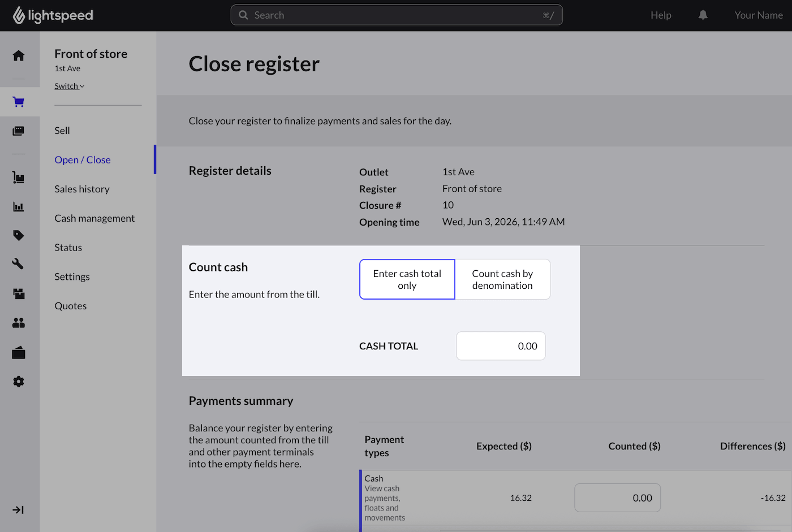The width and height of the screenshot is (792, 532).
Task: Click the Cash Counted ($) input field
Action: (x=617, y=498)
